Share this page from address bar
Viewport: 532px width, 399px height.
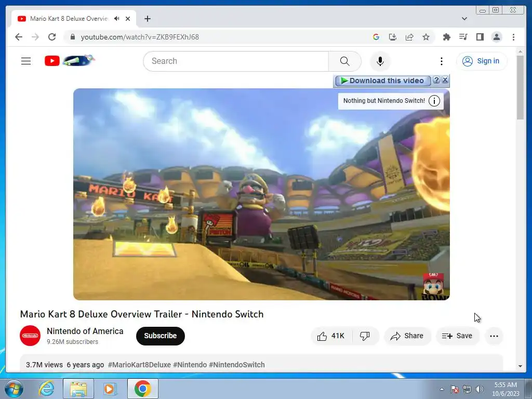point(409,37)
